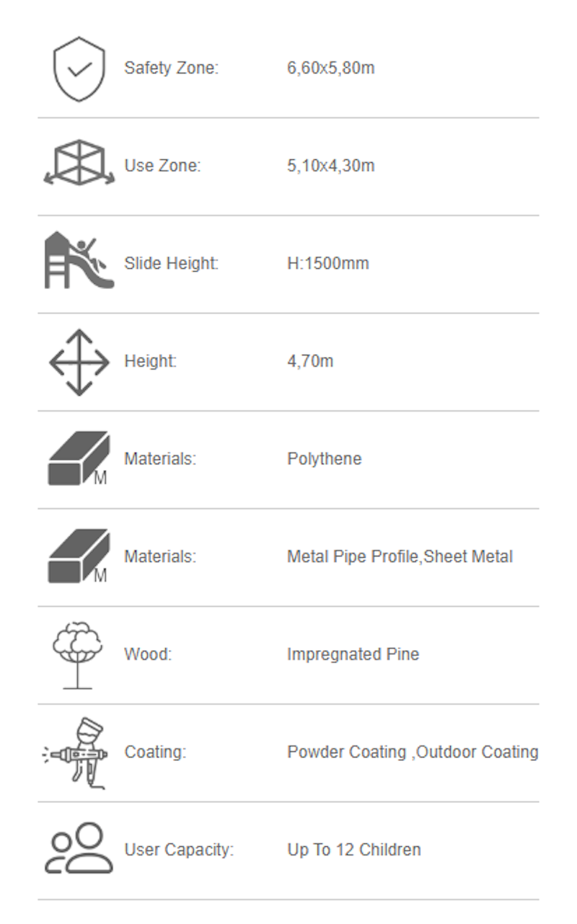Click the Impregnated Pine wood value

tap(353, 654)
